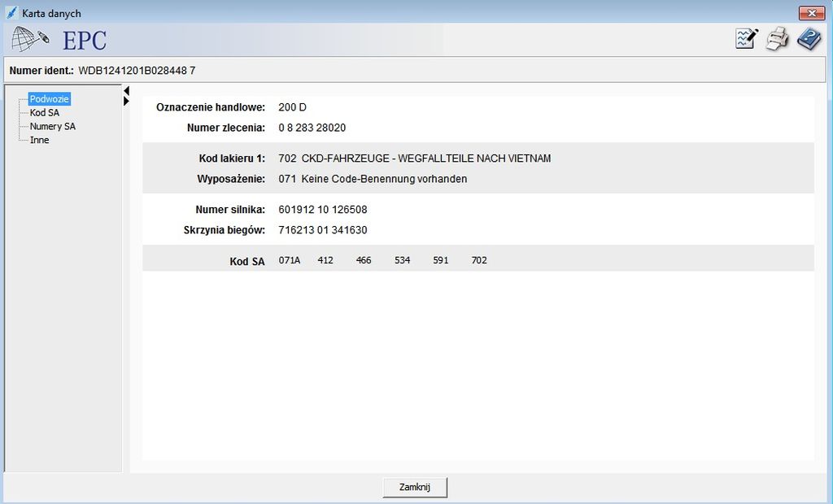Click SA code 702 in Kod SA row
Screen dimensions: 833x504
coord(479,261)
